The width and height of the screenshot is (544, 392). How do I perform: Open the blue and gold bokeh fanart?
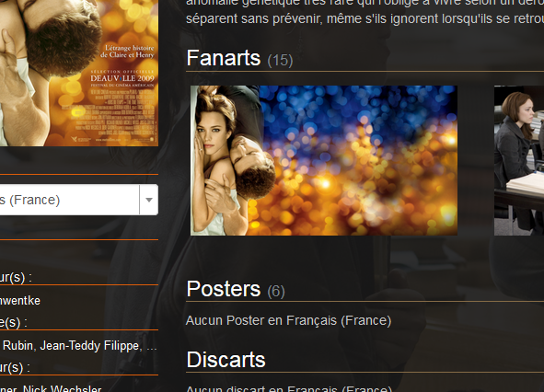point(324,160)
